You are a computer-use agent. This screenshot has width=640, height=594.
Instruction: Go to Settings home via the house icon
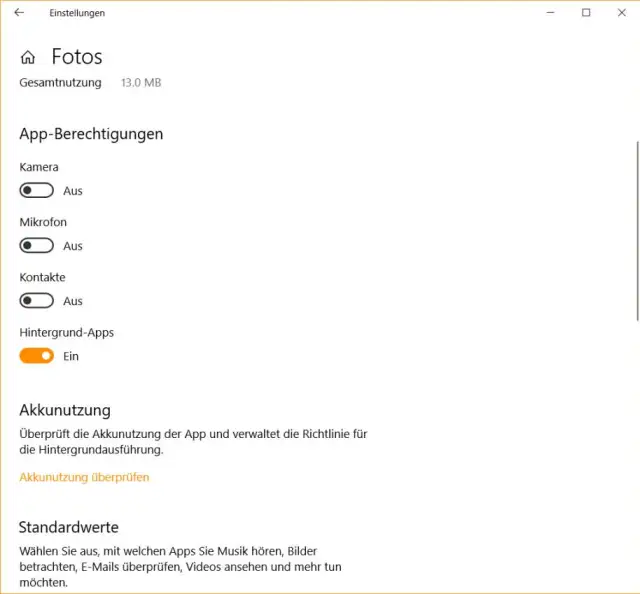click(28, 57)
